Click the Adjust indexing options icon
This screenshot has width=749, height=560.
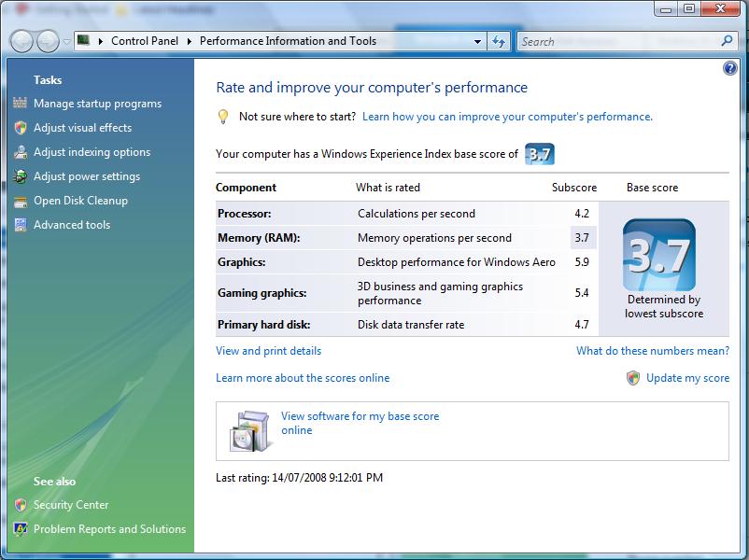pyautogui.click(x=20, y=152)
